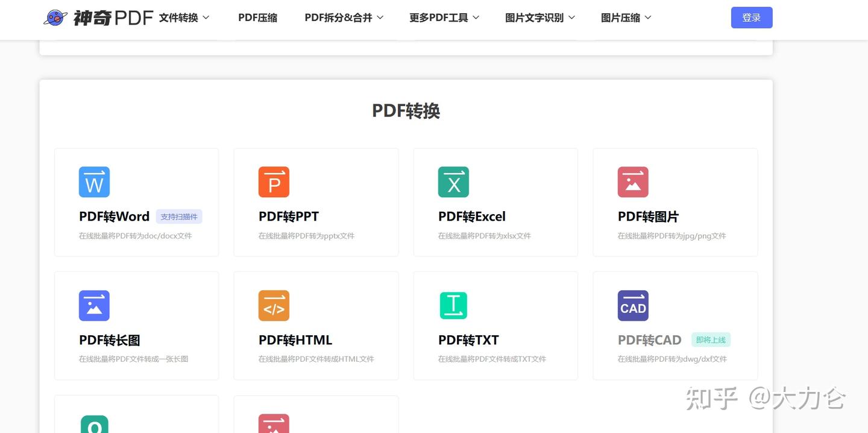Click the 登录 login button
Screen dimensions: 868x433
click(752, 17)
